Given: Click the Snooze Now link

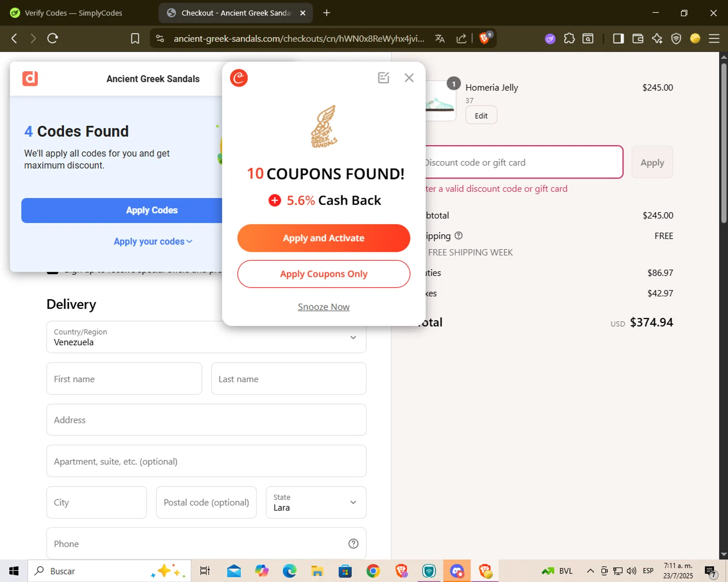Looking at the screenshot, I should coord(324,307).
